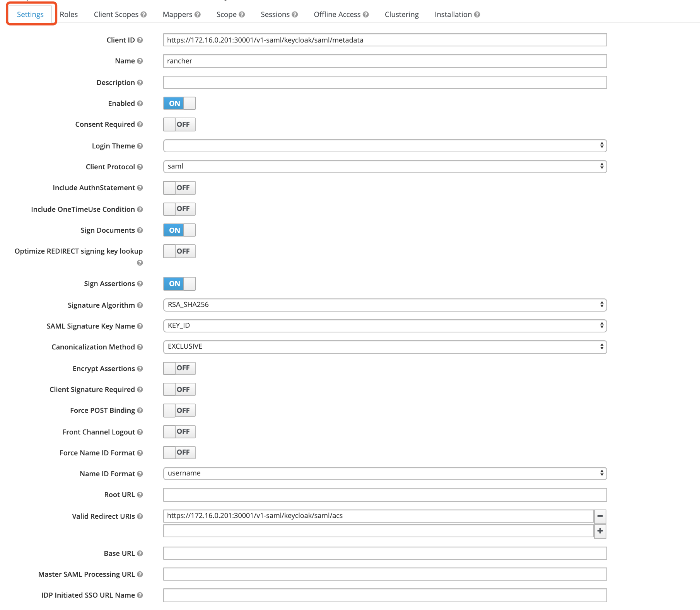Viewport: 700px width, 610px height.
Task: Click help icon beside Include AuthnStatement
Action: point(140,188)
